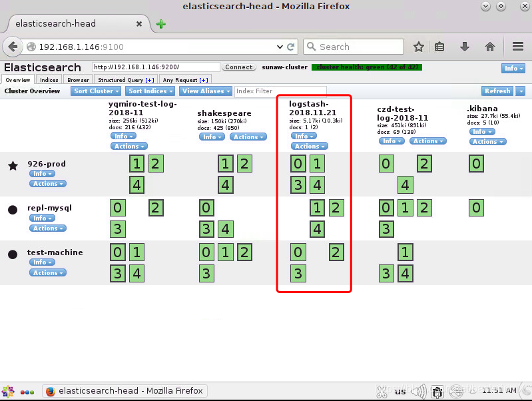Screen dimensions: 532x401
Task: Click the star master-node icon for 926-prod
Action: (x=13, y=166)
